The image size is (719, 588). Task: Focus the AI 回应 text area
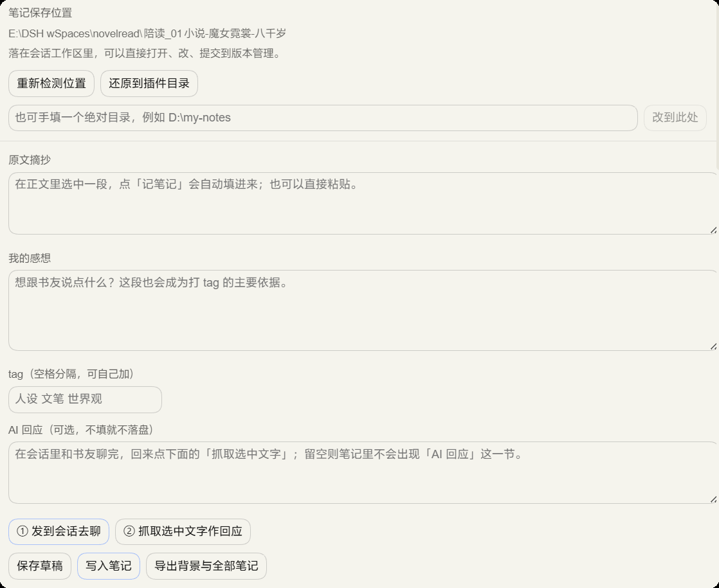tap(363, 472)
